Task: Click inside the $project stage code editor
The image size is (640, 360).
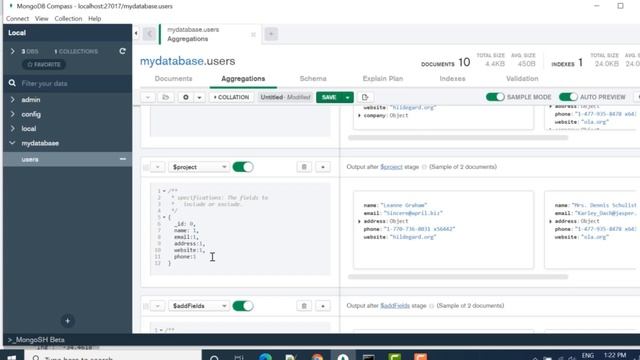Action: (x=240, y=229)
